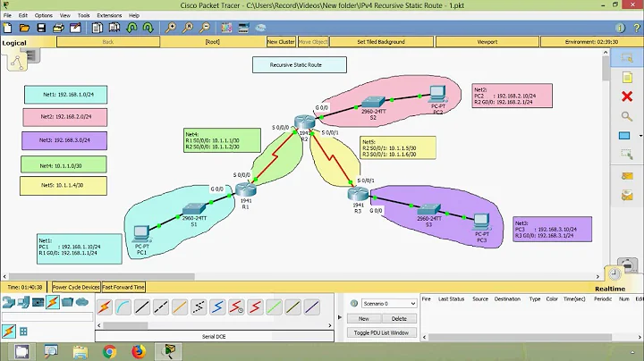This screenshot has width=644, height=361.
Task: Click the Copy icon in the toolbar
Action: (97, 28)
